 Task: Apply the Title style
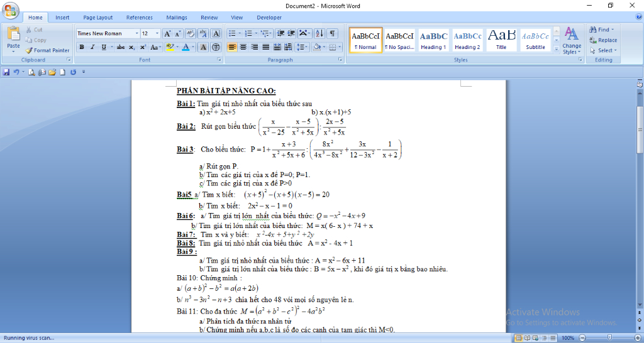click(x=501, y=40)
